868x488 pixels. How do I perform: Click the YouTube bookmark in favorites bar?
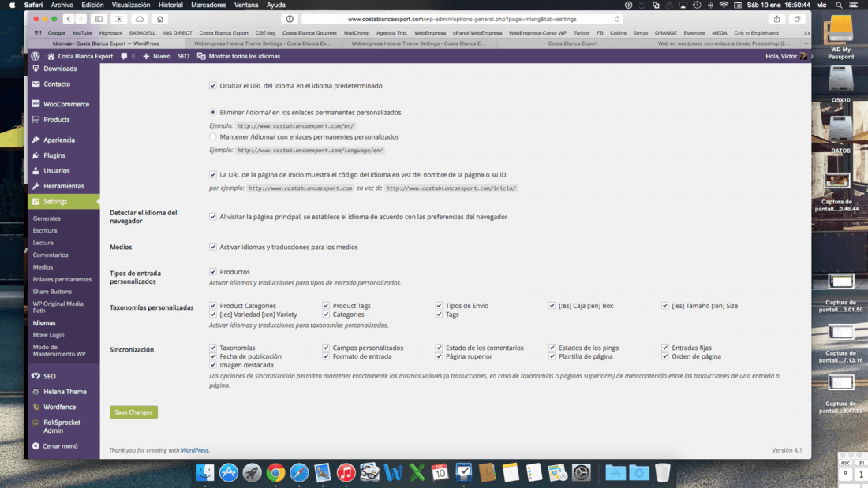click(x=82, y=32)
